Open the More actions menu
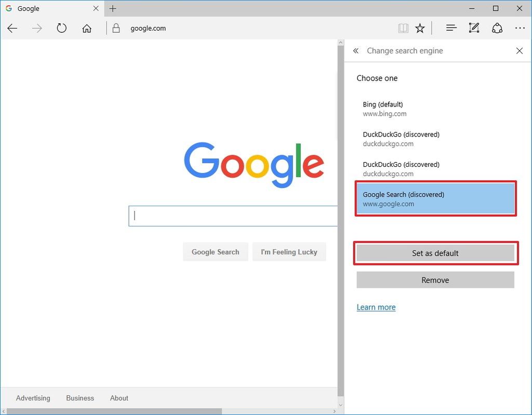The width and height of the screenshot is (532, 415). tap(520, 28)
